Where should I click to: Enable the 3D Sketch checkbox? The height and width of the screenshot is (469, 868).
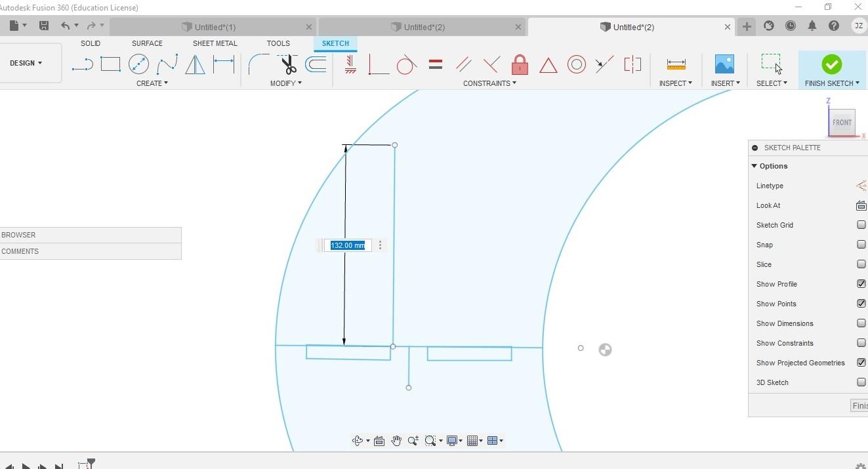861,382
